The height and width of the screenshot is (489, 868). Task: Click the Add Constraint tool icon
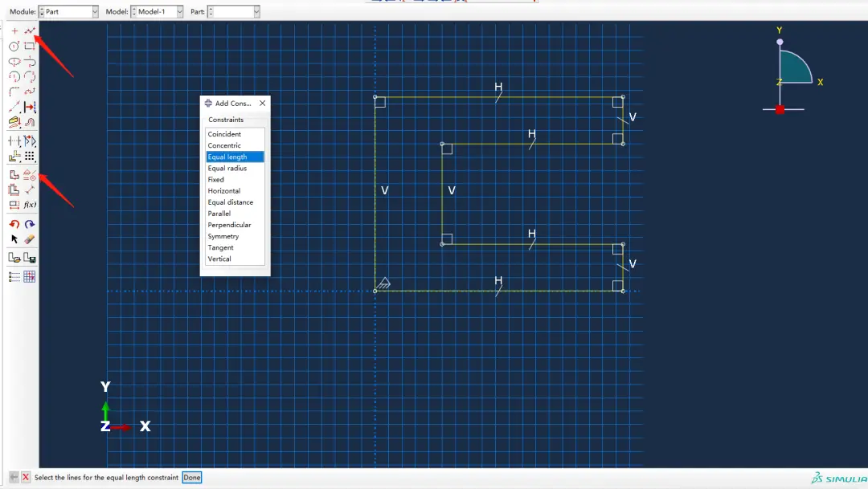coord(30,175)
